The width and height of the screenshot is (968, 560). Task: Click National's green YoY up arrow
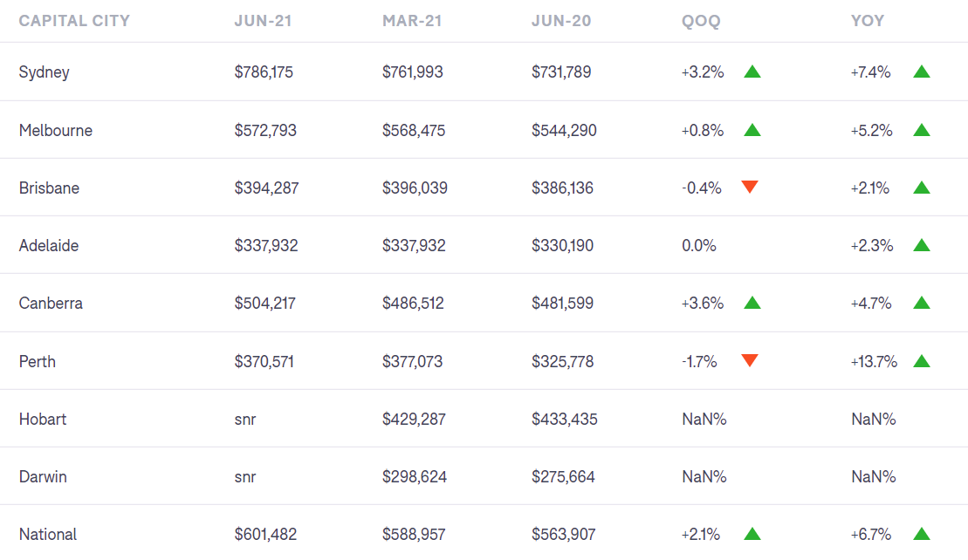[x=922, y=534]
